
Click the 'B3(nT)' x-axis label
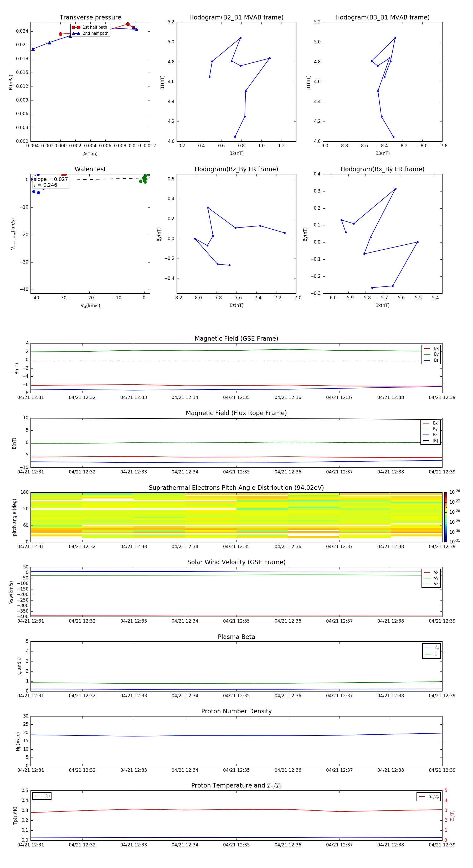click(382, 153)
